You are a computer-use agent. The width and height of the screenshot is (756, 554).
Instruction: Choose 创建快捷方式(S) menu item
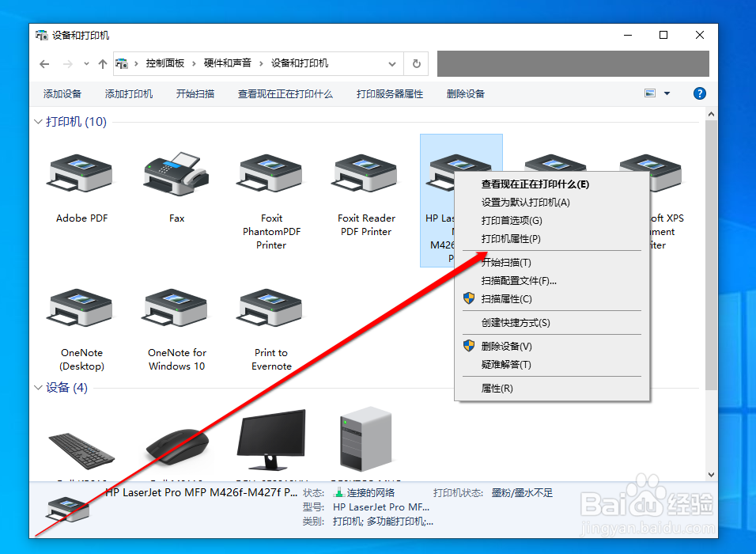[x=552, y=323]
